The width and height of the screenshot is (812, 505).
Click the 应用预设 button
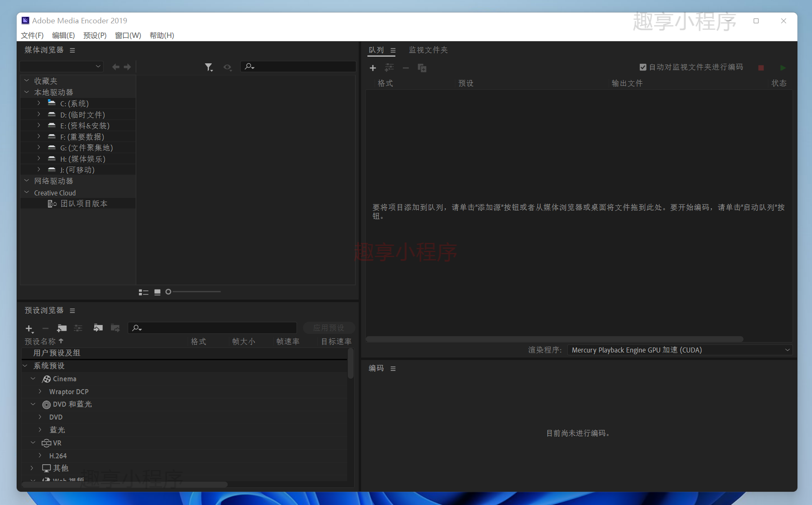coord(329,328)
